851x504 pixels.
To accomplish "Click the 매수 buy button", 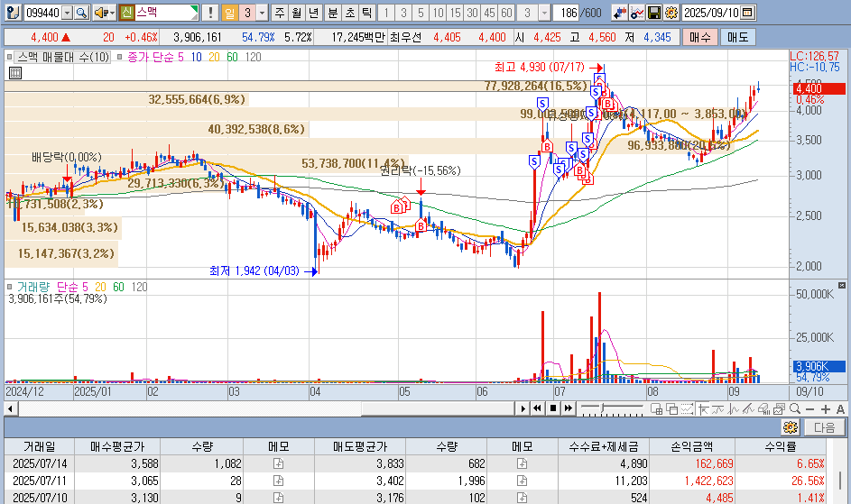I will pos(700,37).
